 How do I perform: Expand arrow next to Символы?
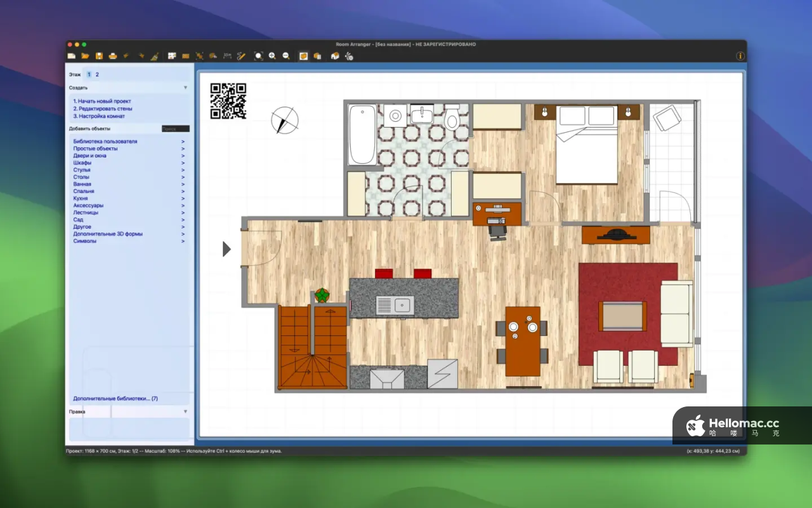(183, 241)
